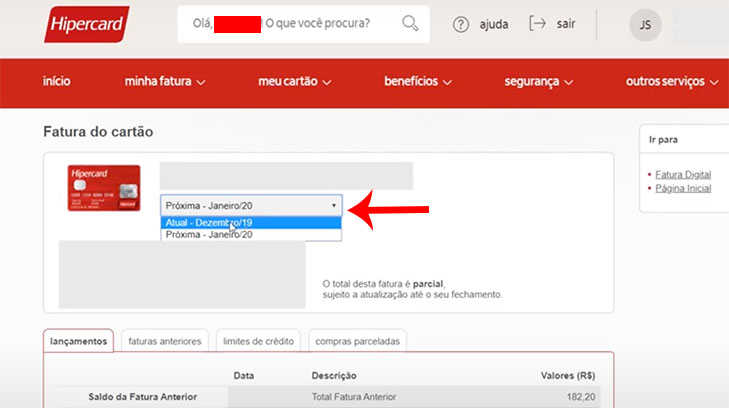Click the ajuda text link
Screen dimensions: 729x408
[494, 24]
